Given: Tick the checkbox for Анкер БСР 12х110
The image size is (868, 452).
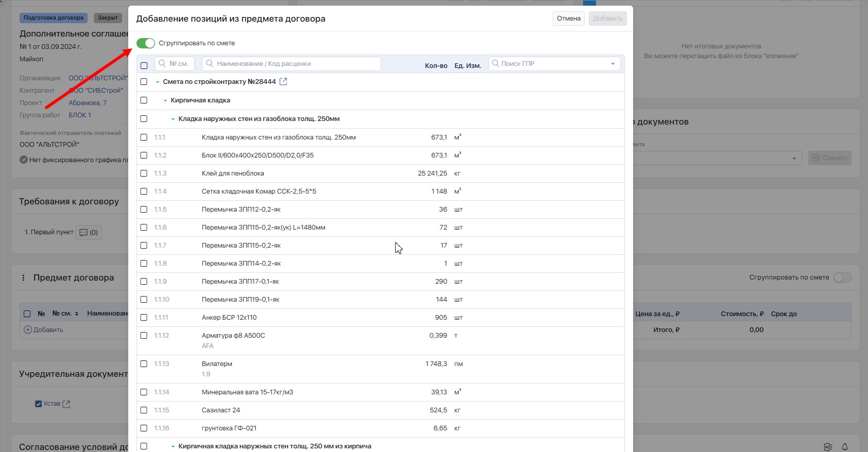Looking at the screenshot, I should tap(144, 318).
